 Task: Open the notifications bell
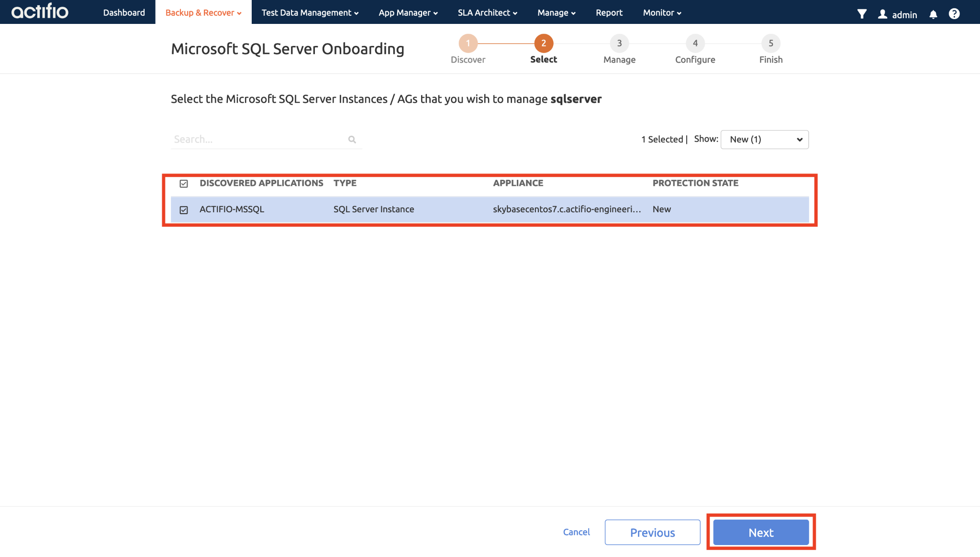(933, 14)
